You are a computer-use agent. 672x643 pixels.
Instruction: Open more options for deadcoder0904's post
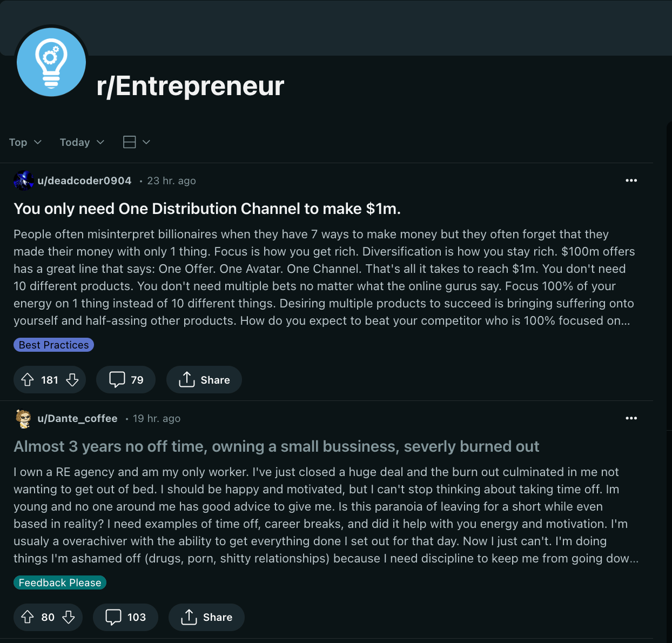631,180
